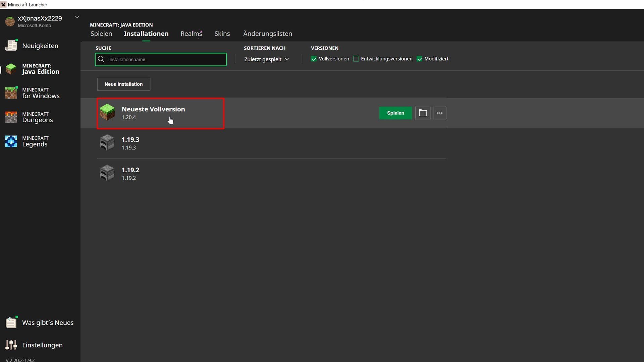644x362 pixels.
Task: Click the Was gibt's Neues clipboard icon
Action: (11, 322)
